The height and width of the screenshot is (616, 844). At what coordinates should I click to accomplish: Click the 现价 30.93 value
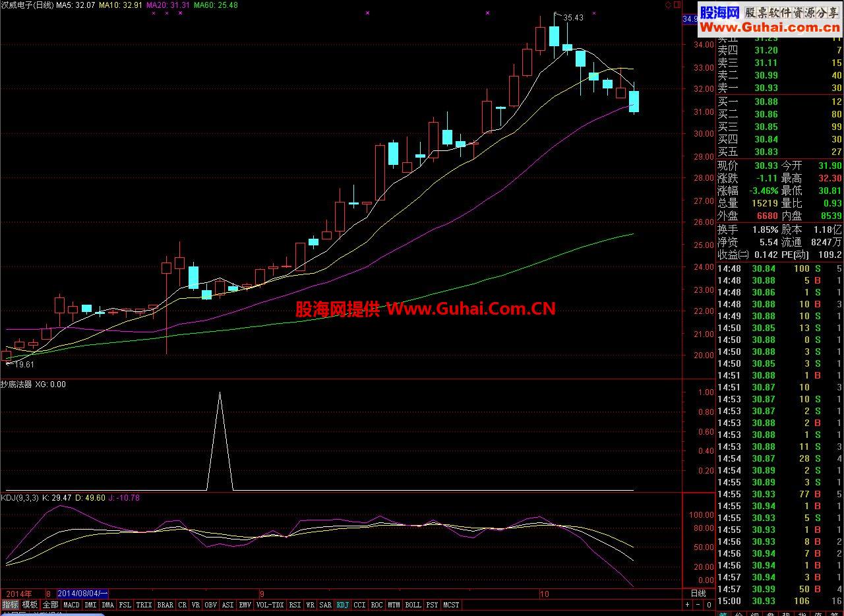[x=766, y=166]
